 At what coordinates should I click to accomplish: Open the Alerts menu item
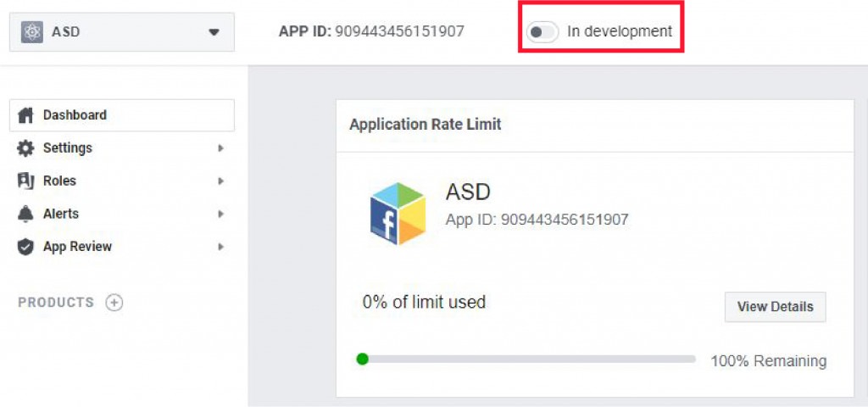pos(122,214)
